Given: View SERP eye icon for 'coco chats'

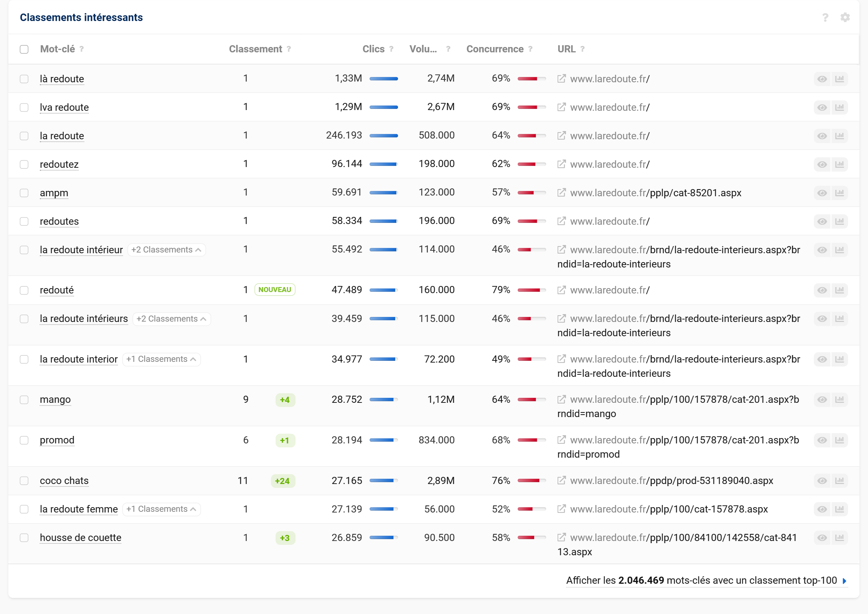Looking at the screenshot, I should (x=822, y=480).
